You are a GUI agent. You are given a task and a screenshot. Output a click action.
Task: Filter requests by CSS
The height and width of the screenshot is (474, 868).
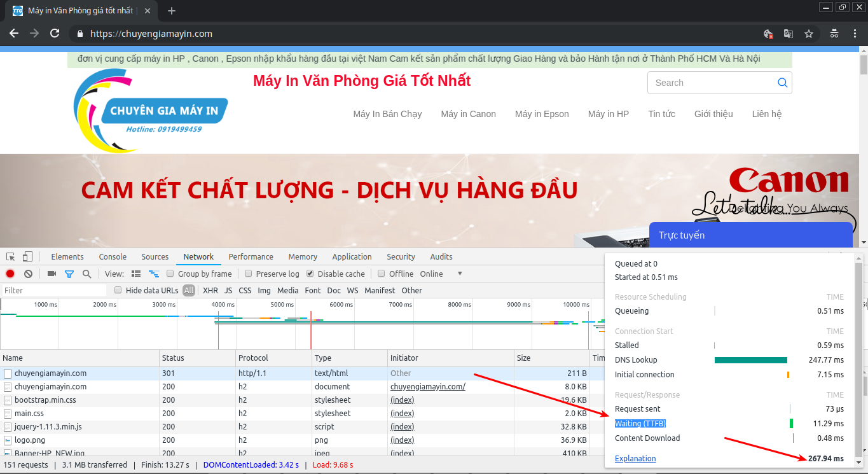point(245,290)
